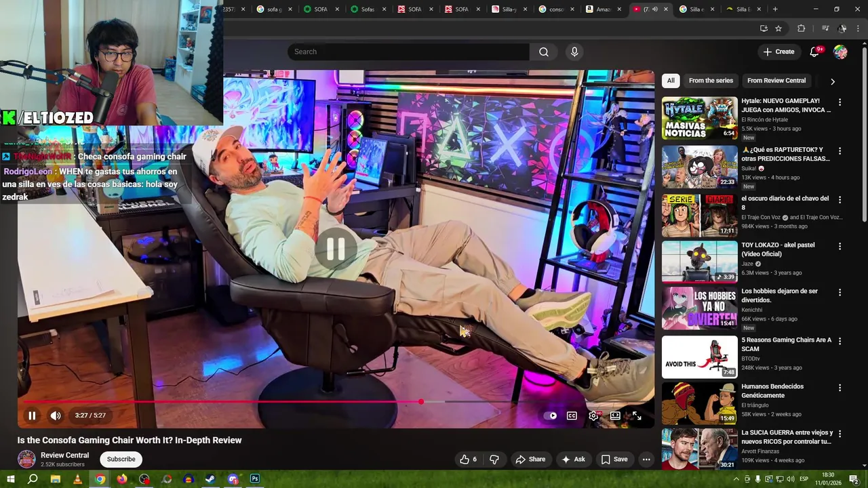
Task: Open options for Los hobbies dejaron video
Action: [840, 292]
